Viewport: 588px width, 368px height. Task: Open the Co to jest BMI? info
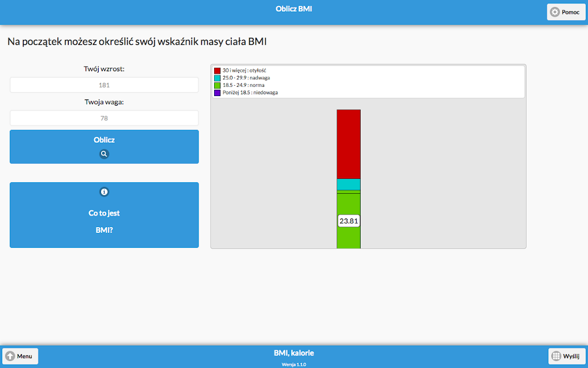click(x=105, y=215)
